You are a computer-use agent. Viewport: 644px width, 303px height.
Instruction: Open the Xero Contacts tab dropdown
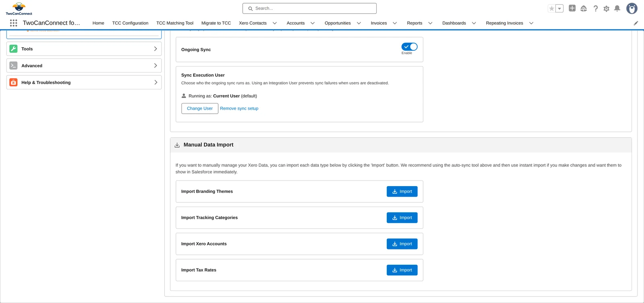coord(275,23)
